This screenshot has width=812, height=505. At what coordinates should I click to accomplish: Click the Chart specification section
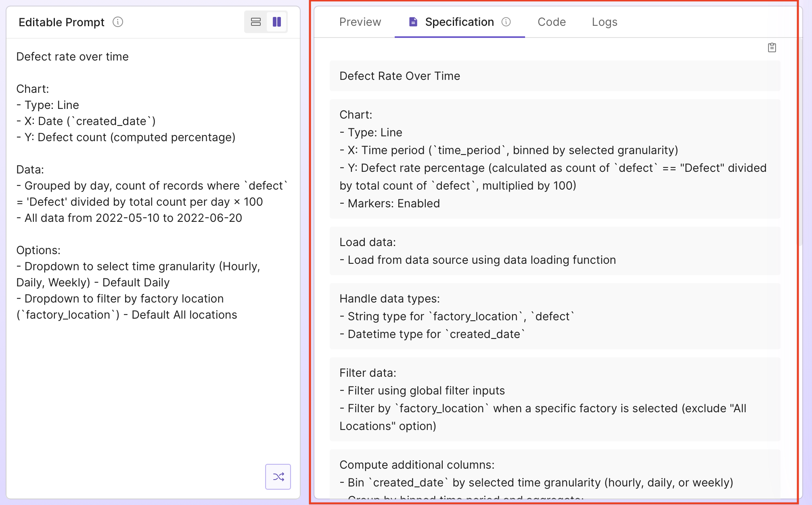[x=555, y=159]
